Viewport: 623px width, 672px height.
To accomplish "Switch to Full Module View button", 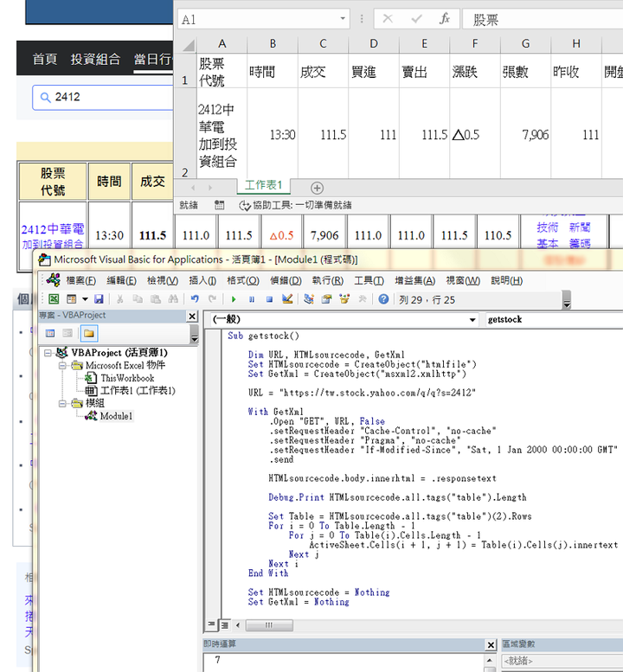I will (x=224, y=624).
